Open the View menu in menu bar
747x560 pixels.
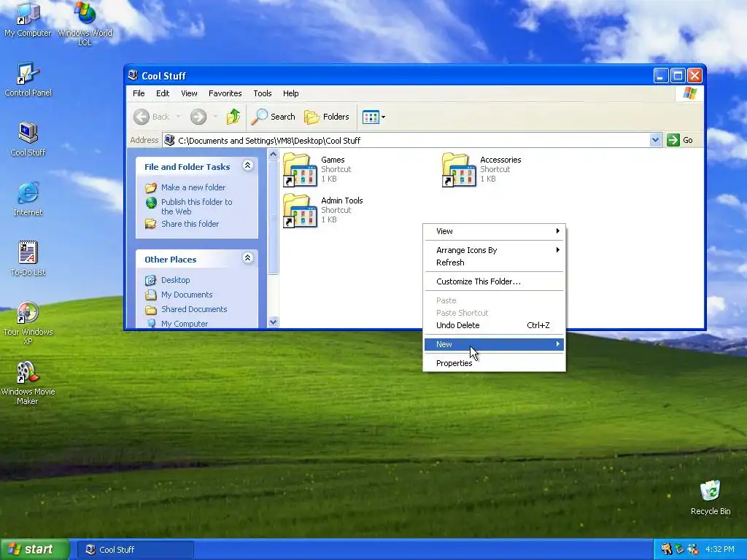click(x=189, y=93)
